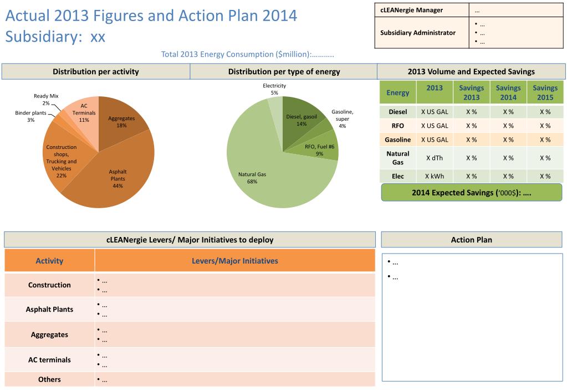The width and height of the screenshot is (567, 392).
Task: Click the 'Levers/Major Initiatives' column header
Action: [235, 261]
